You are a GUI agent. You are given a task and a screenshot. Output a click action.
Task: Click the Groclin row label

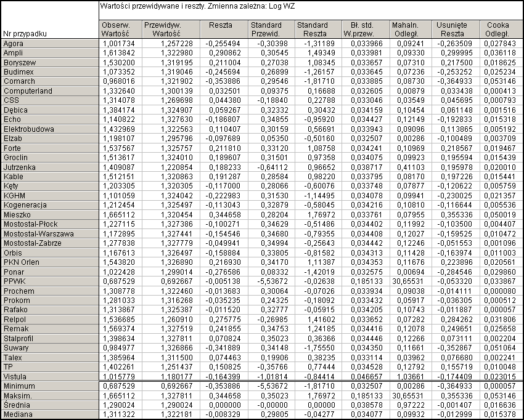[x=50, y=157]
